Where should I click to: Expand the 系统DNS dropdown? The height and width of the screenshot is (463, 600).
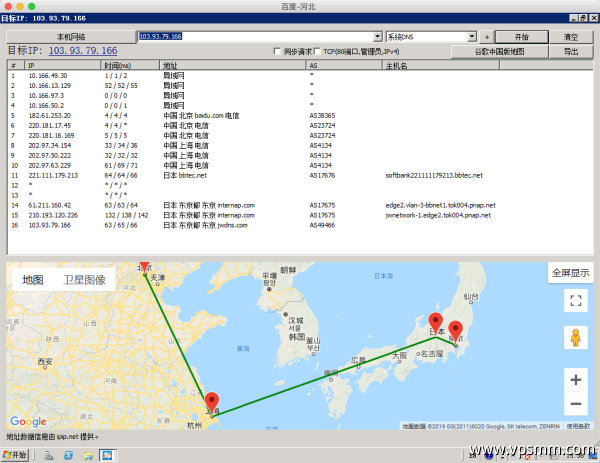[x=472, y=37]
